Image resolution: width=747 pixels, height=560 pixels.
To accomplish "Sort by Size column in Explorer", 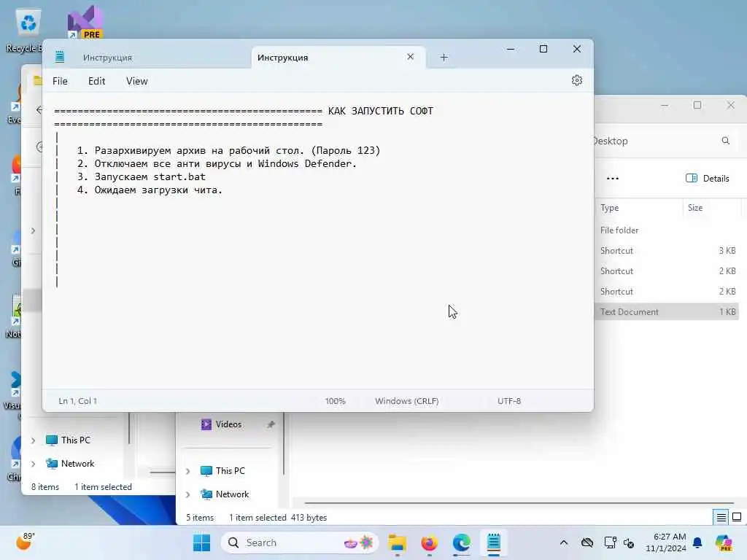I will click(695, 208).
